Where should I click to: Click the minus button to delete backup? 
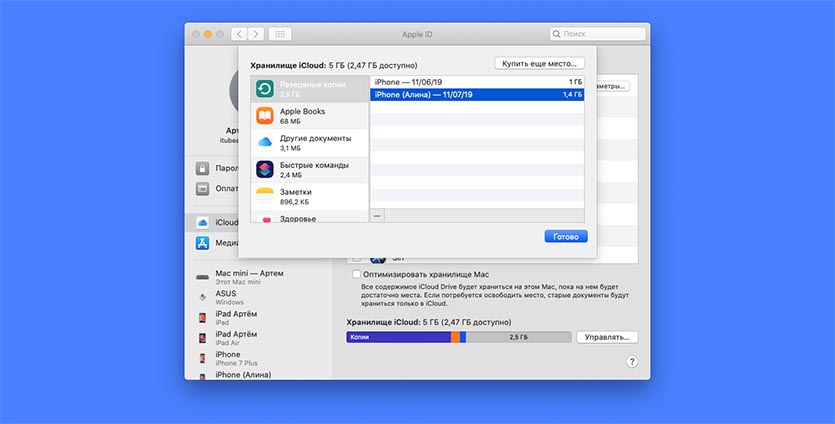(377, 216)
